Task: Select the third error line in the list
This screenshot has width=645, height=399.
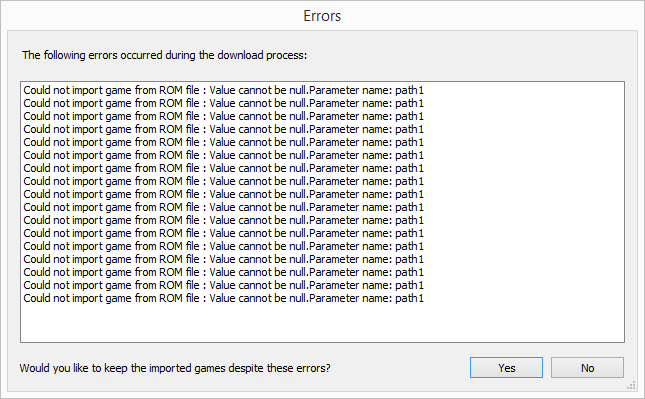Action: pos(223,116)
